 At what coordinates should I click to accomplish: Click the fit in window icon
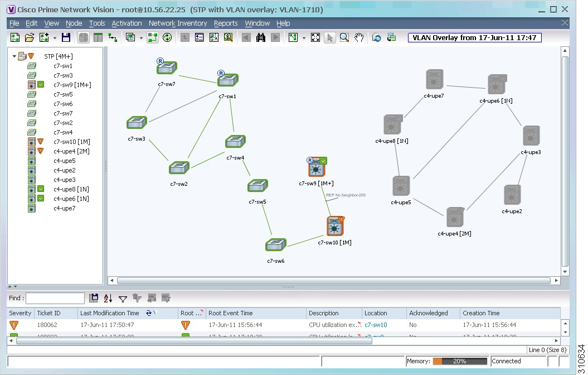(x=315, y=37)
